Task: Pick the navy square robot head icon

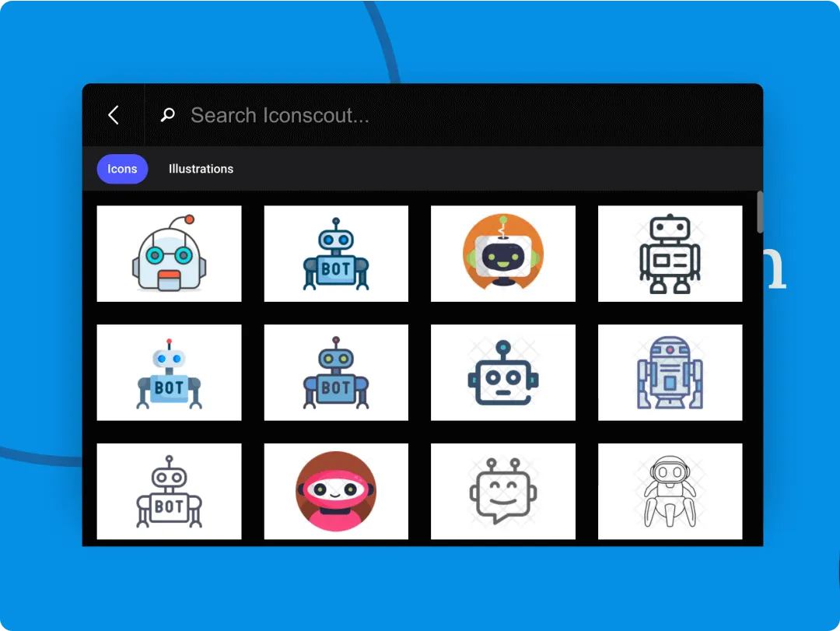Action: click(503, 373)
